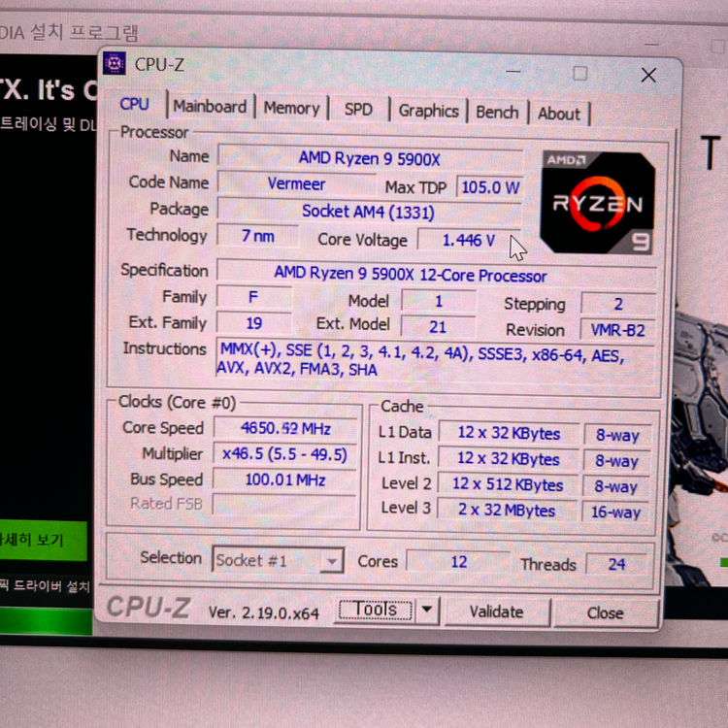Select the SPD tab
This screenshot has height=728, width=728.
tap(358, 110)
